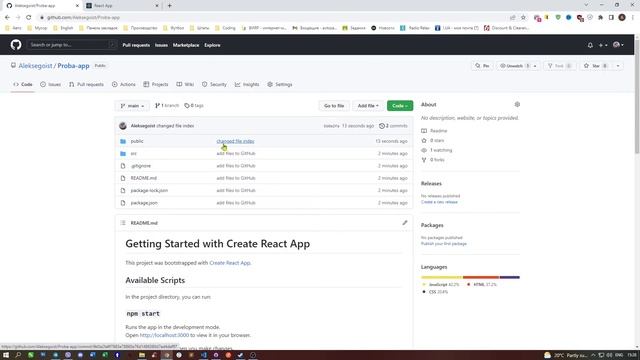Click the GitHub octocat logo
Image resolution: width=640 pixels, height=360 pixels.
pos(16,44)
